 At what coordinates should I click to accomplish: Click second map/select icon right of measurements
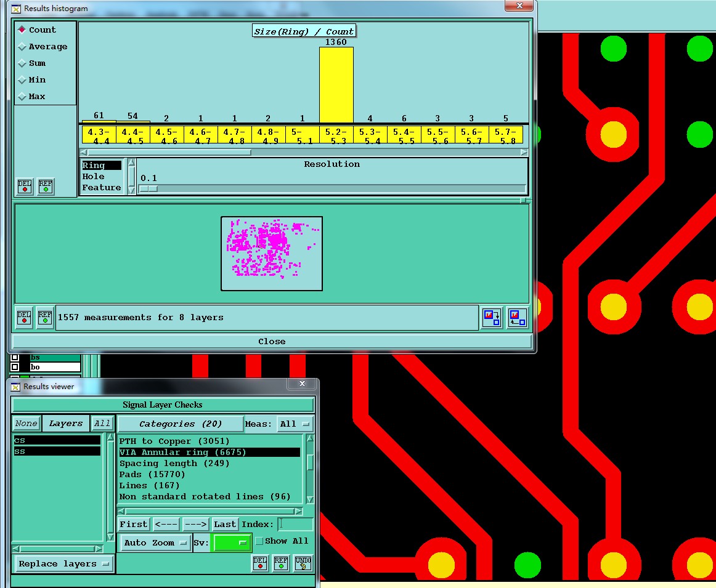pyautogui.click(x=518, y=318)
